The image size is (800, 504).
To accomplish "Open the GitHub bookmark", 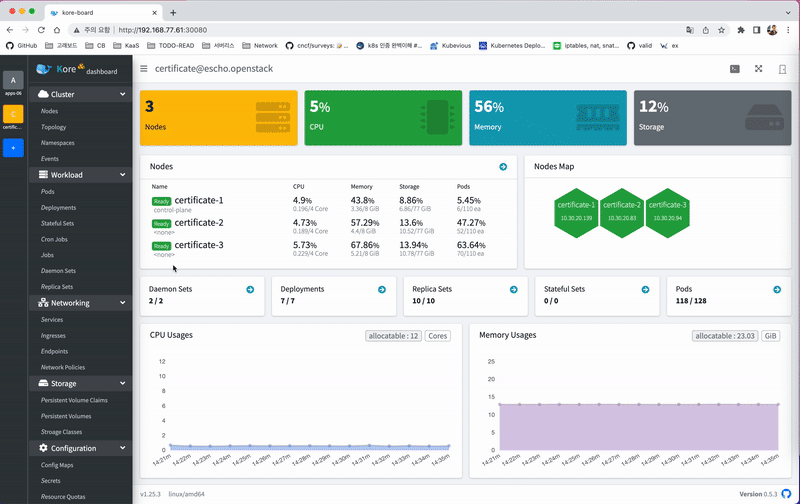I will 21,46.
